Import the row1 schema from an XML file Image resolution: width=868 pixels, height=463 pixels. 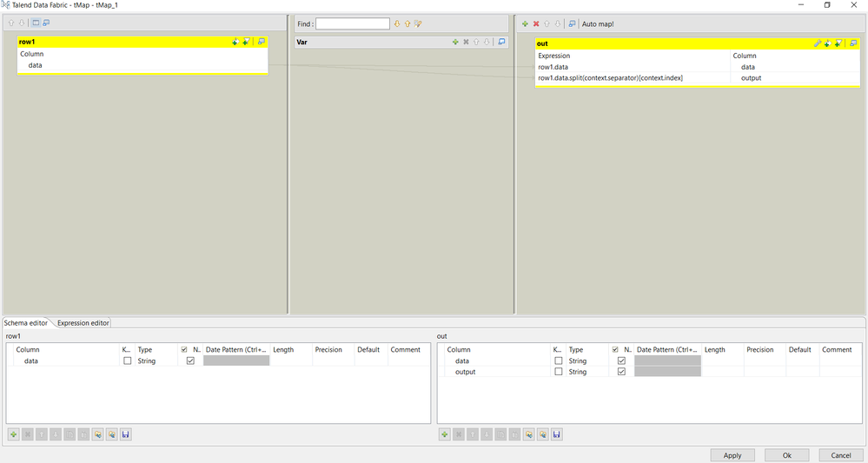click(97, 434)
